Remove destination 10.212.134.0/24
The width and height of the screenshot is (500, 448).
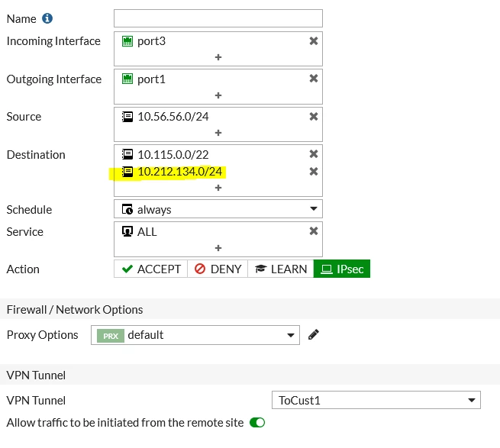click(x=314, y=172)
